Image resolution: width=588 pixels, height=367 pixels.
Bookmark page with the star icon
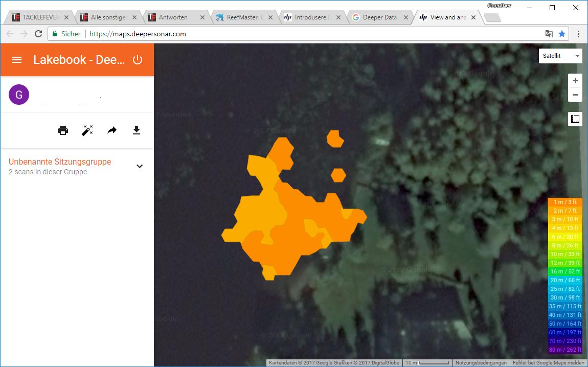(562, 34)
